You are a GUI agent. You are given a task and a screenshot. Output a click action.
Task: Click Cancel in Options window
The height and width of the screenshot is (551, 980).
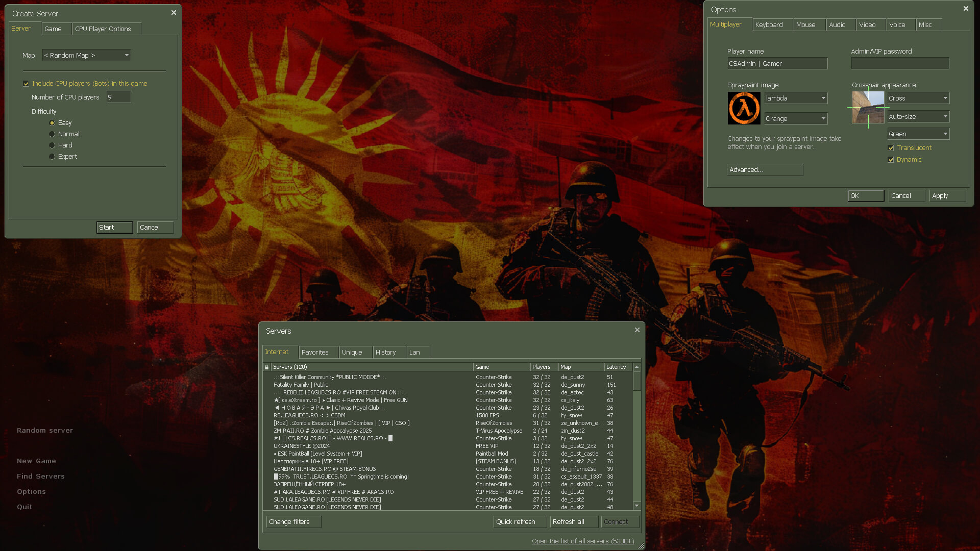907,196
